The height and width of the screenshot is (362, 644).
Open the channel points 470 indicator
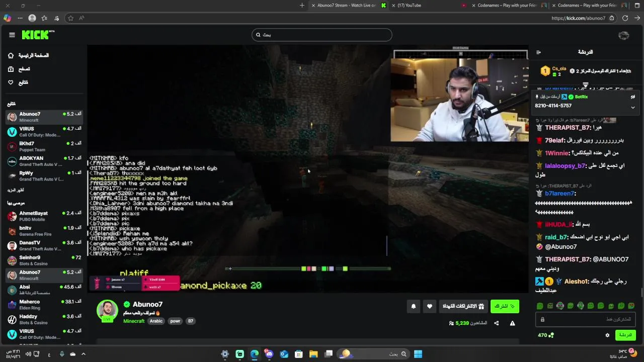coord(545,335)
